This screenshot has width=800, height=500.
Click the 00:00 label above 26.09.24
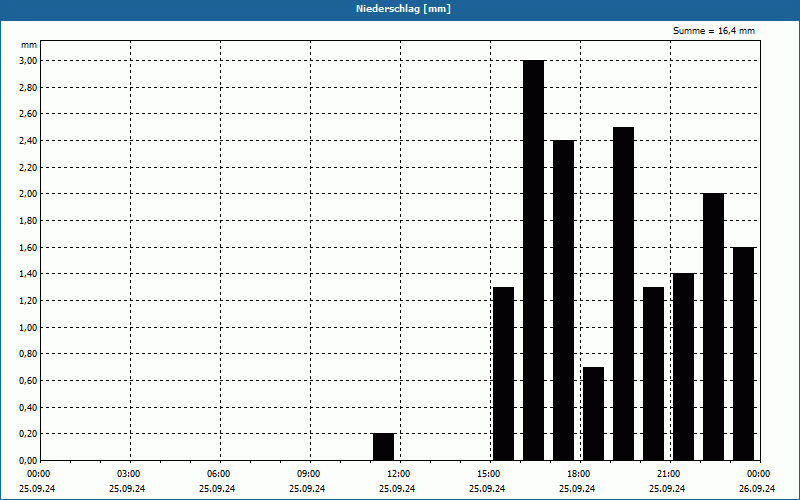pos(759,474)
